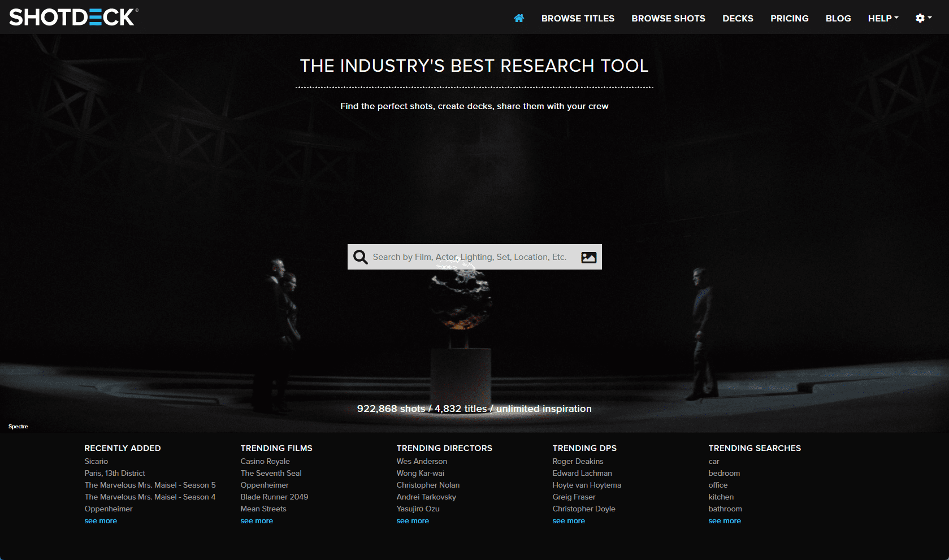This screenshot has width=949, height=560.
Task: Open Browse Titles page
Action: (x=578, y=18)
